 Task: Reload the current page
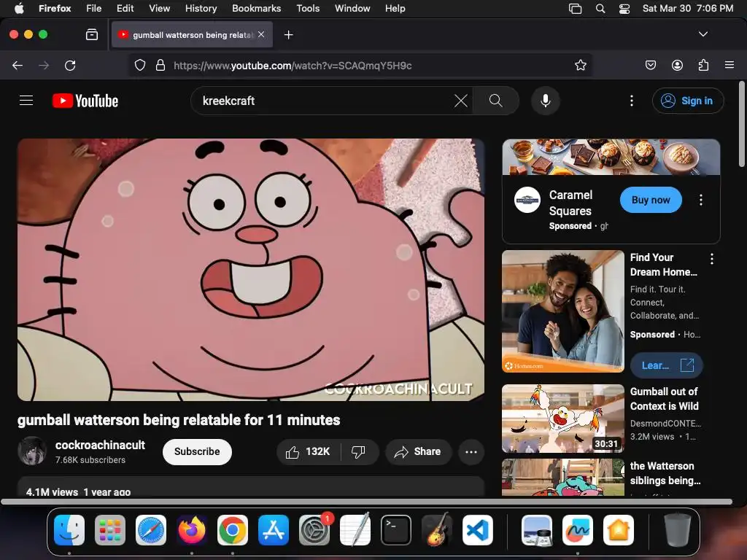[x=70, y=65]
